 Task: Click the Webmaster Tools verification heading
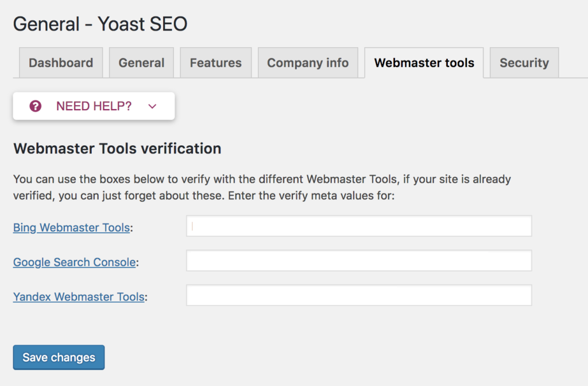pyautogui.click(x=117, y=149)
